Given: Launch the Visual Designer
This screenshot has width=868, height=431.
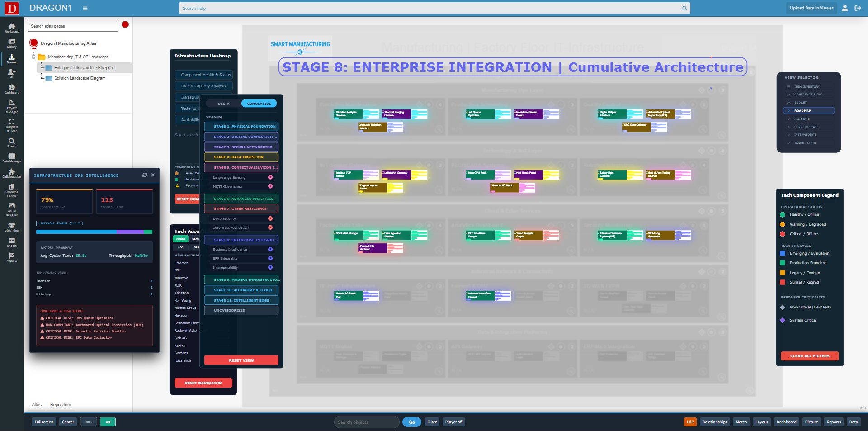Looking at the screenshot, I should tap(11, 208).
